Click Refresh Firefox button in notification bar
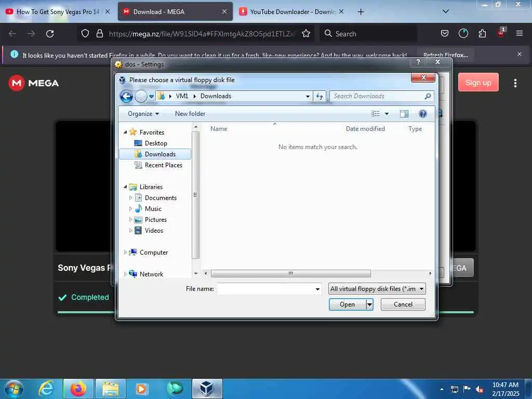Screen dimensions: 532x399 445,55
